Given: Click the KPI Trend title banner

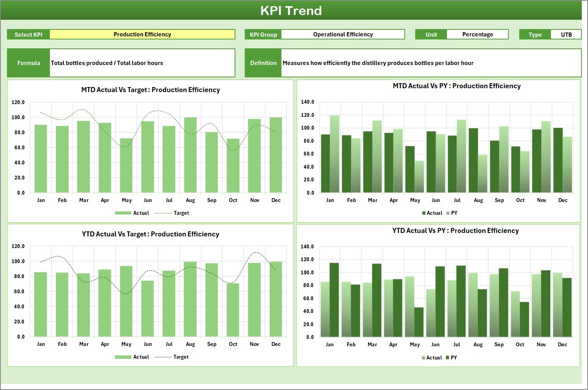Looking at the screenshot, I should [x=291, y=10].
